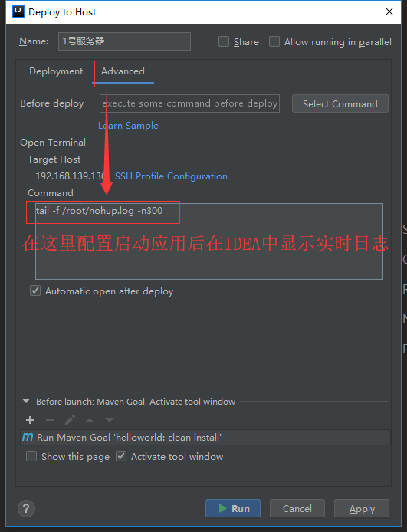Screen dimensions: 407x532
Task: Open the Learn Sample link
Action: click(128, 126)
